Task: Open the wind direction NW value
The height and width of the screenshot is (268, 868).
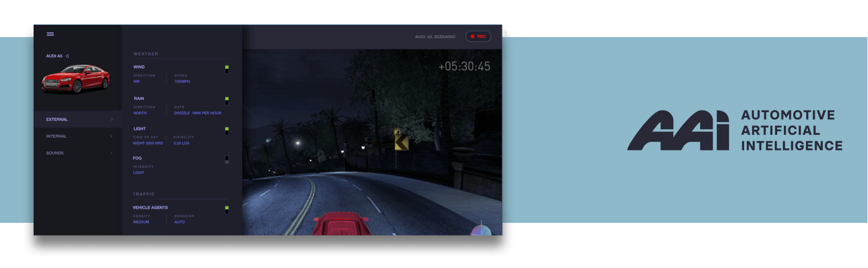Action: tap(136, 82)
